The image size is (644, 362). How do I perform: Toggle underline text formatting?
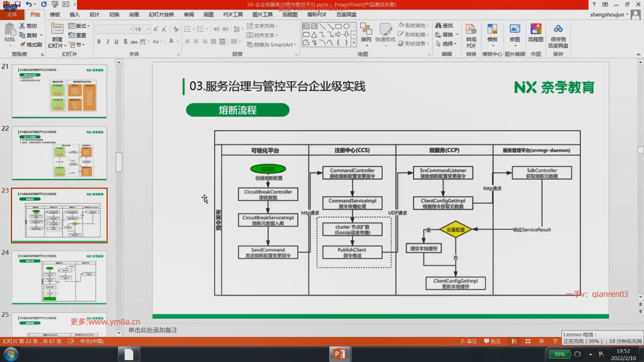click(x=116, y=42)
